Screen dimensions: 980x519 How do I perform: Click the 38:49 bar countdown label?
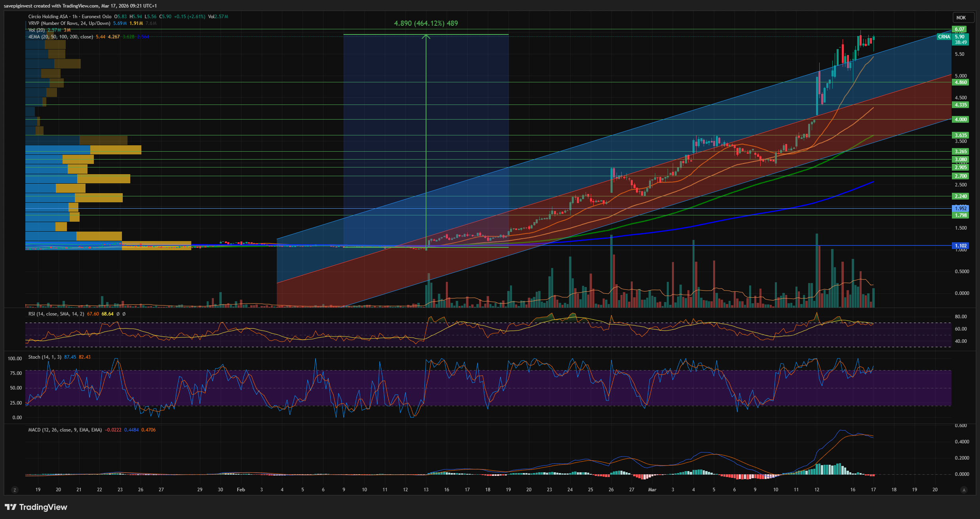pyautogui.click(x=961, y=42)
